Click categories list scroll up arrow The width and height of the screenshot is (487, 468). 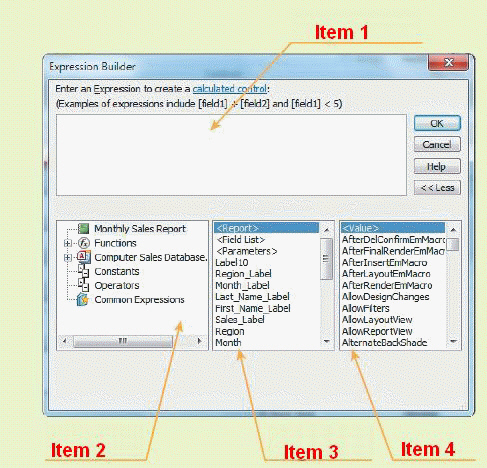[x=327, y=229]
